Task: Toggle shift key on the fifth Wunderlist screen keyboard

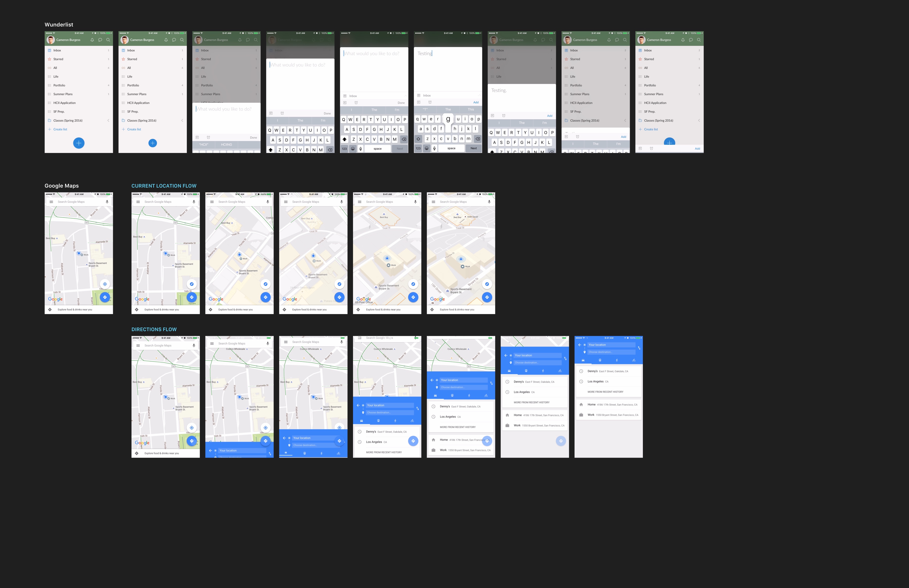Action: click(x=345, y=139)
